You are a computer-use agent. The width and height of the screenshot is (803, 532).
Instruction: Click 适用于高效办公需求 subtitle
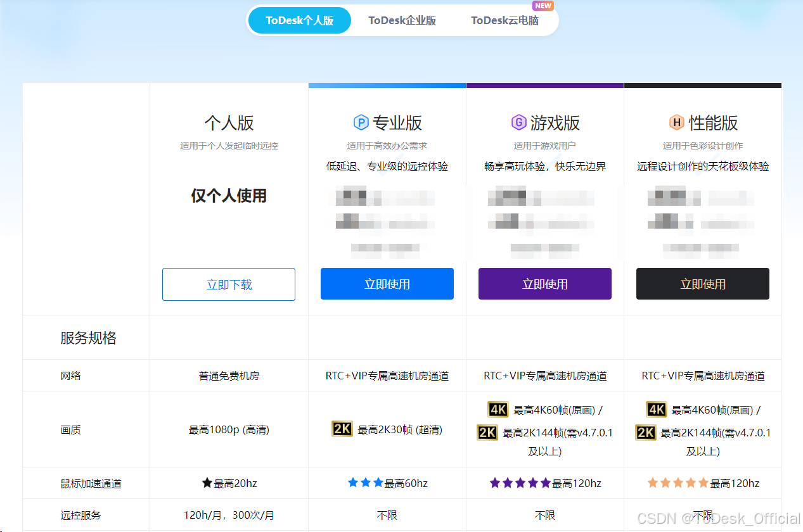coord(387,146)
